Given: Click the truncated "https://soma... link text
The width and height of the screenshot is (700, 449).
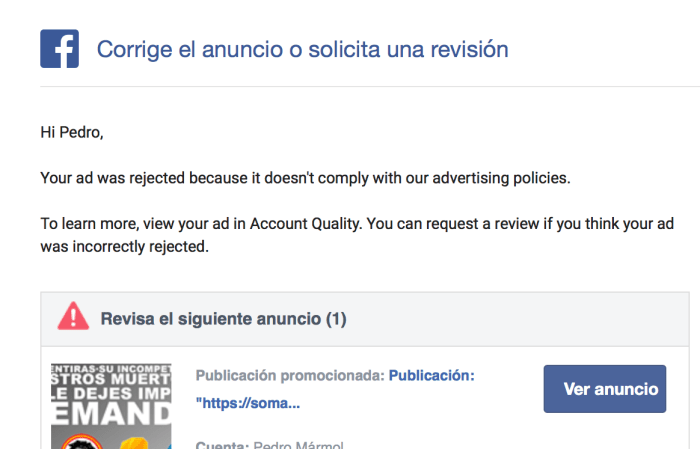Looking at the screenshot, I should click(248, 403).
